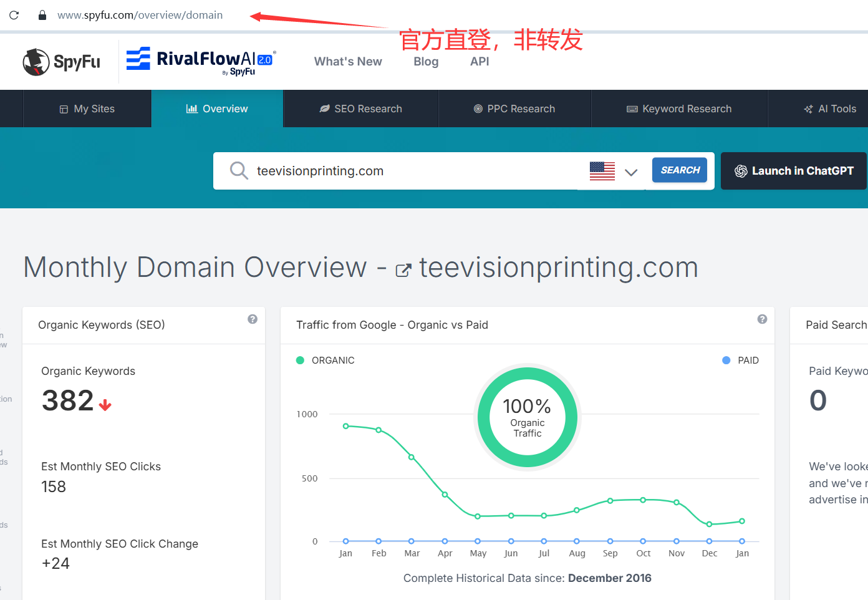Viewport: 868px width, 600px height.
Task: Expand the country selector chevron
Action: (x=631, y=172)
